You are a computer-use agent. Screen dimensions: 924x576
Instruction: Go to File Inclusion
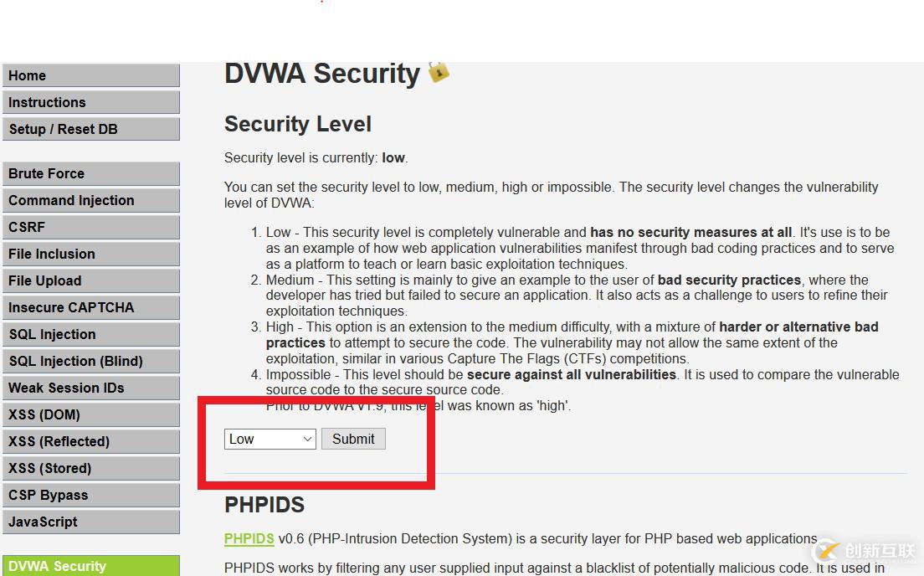[x=90, y=254]
